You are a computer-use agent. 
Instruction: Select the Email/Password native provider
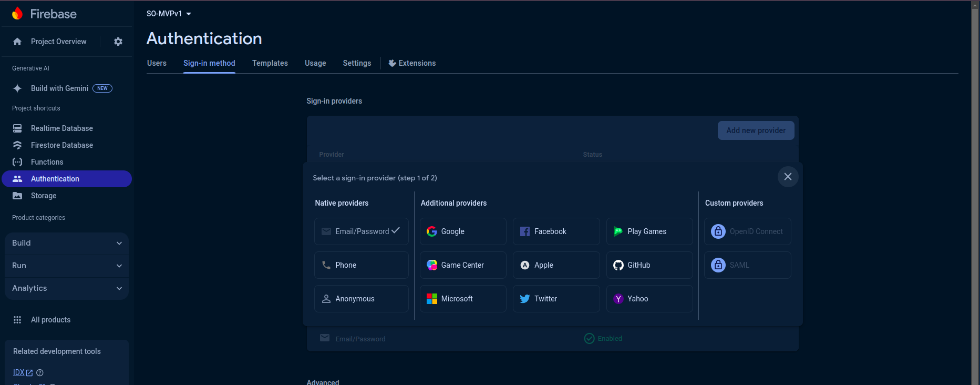click(362, 231)
